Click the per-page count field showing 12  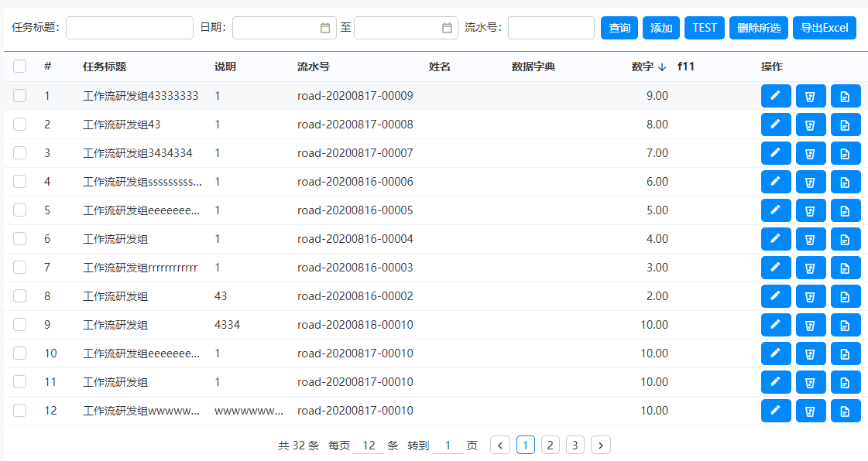[x=369, y=446]
